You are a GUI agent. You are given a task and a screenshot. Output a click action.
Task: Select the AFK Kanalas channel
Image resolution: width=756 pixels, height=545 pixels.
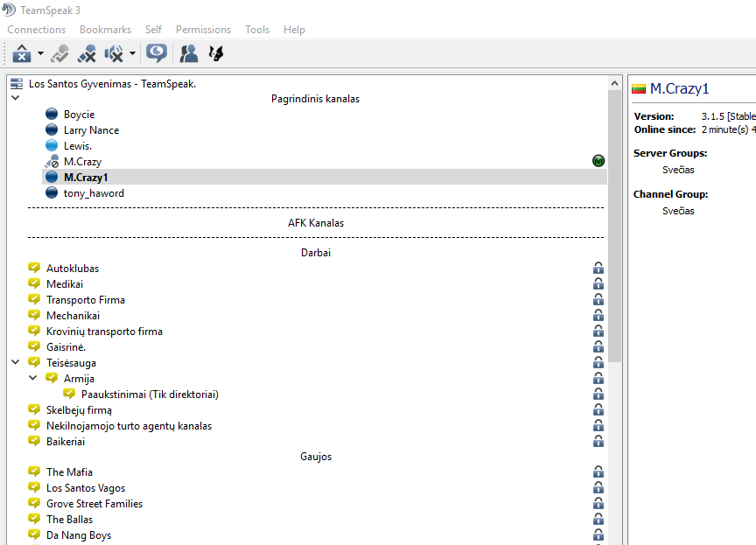[x=316, y=223]
